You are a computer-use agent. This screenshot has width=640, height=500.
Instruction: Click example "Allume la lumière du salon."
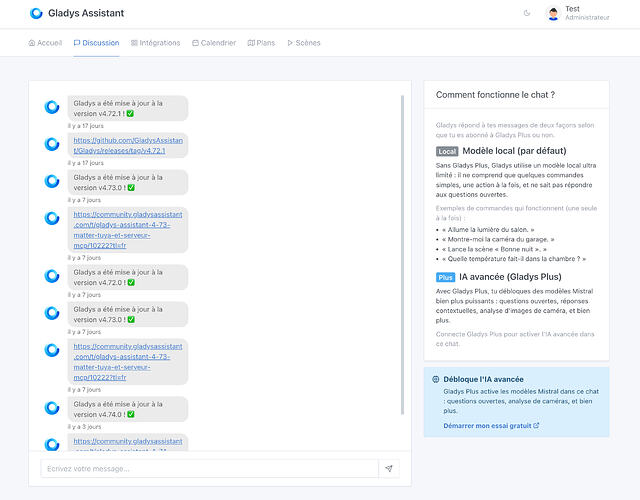488,230
